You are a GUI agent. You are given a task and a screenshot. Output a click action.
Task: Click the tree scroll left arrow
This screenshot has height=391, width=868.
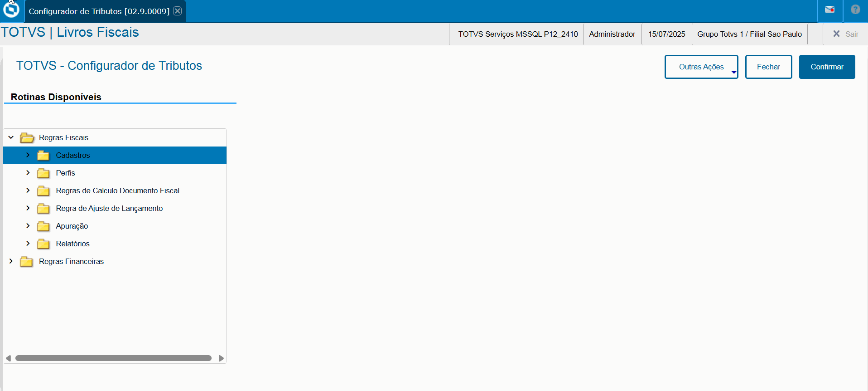tap(8, 358)
